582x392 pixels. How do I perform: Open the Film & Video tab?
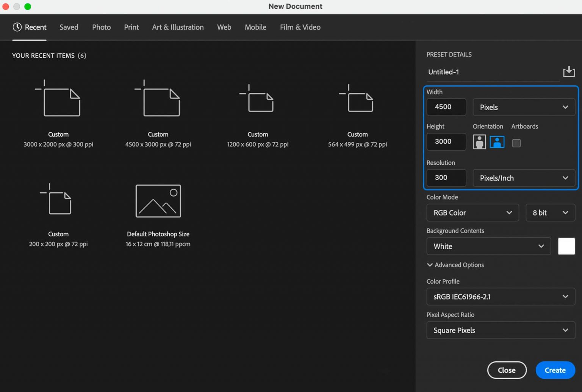[x=300, y=27]
